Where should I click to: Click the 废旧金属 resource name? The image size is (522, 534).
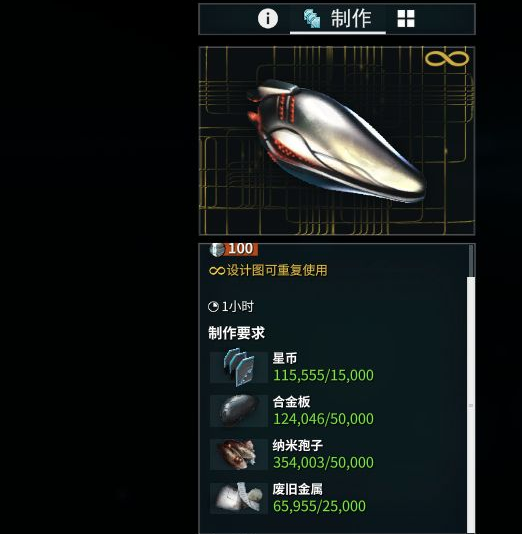pos(297,489)
